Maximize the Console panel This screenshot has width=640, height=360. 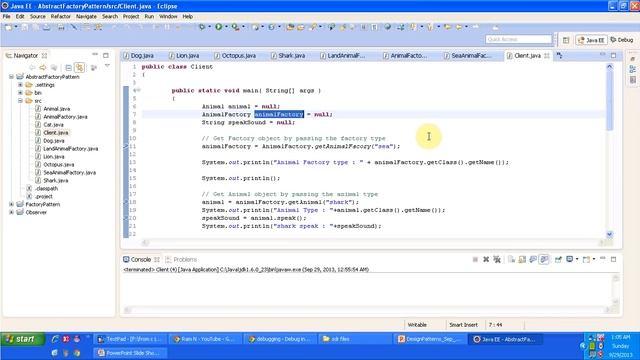click(x=613, y=259)
